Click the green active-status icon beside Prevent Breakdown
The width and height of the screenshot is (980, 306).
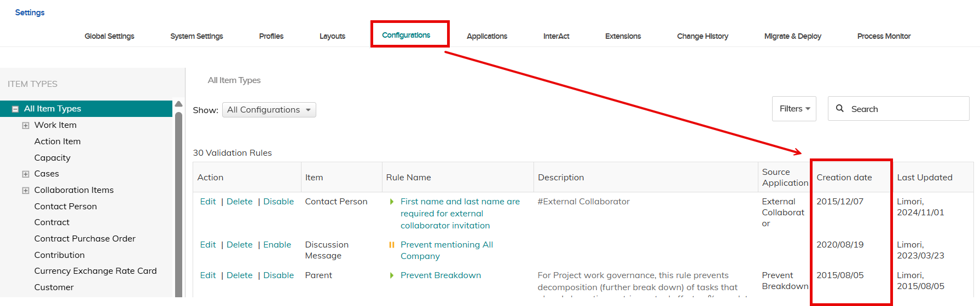coord(391,275)
